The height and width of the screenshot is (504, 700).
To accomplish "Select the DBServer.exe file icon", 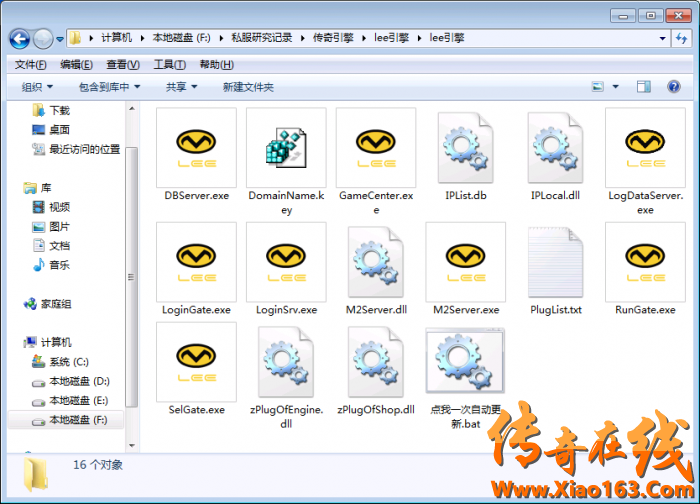I will coord(196,148).
